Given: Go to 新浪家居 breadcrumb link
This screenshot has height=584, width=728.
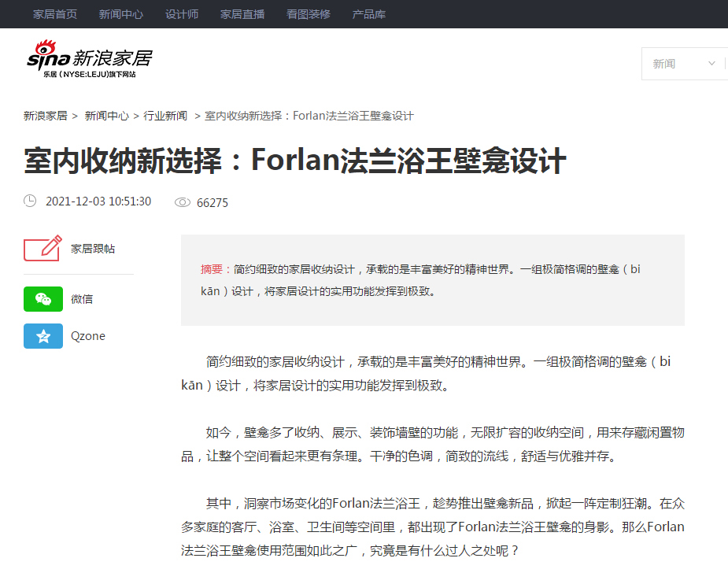Looking at the screenshot, I should coord(46,116).
